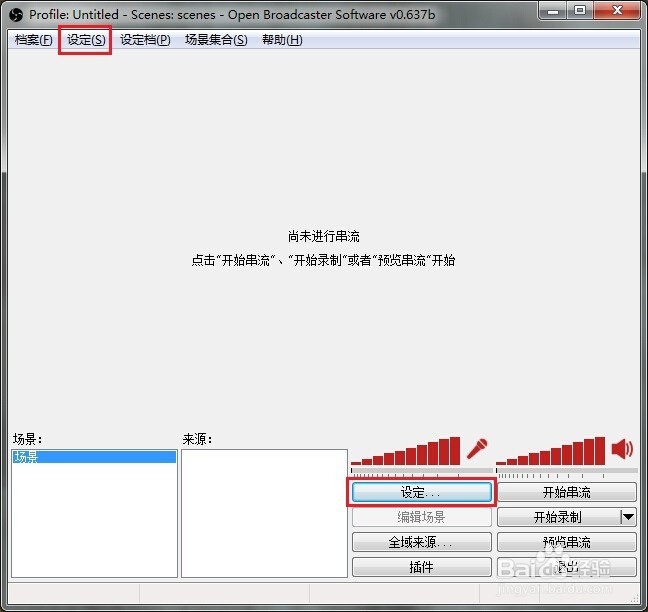The image size is (648, 612).
Task: Open the 设定档(P) menu
Action: [145, 40]
